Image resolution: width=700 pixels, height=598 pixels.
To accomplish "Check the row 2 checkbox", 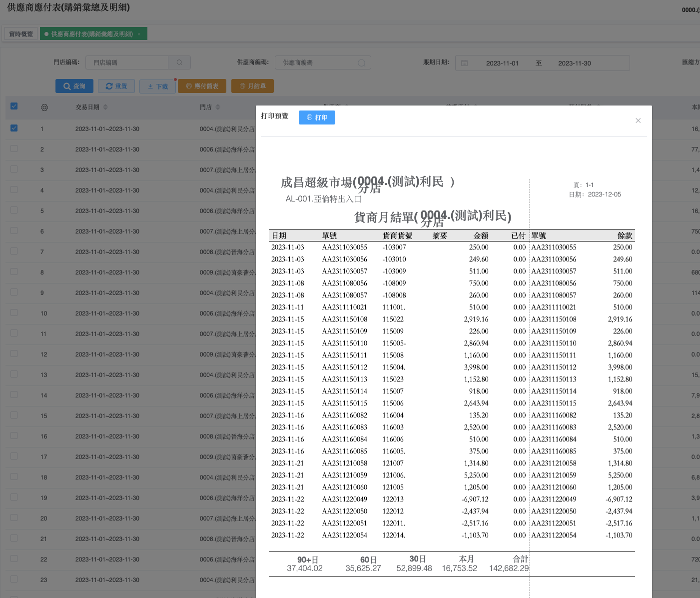I will pos(14,148).
